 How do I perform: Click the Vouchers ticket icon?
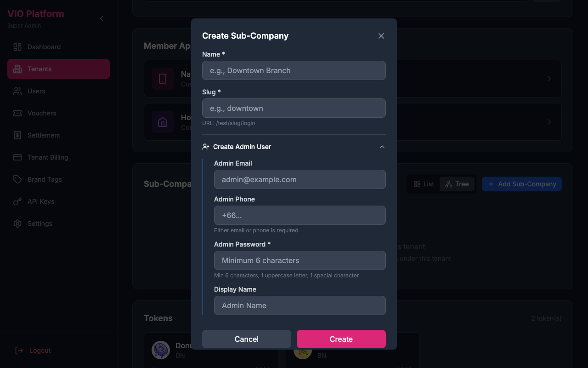(17, 113)
